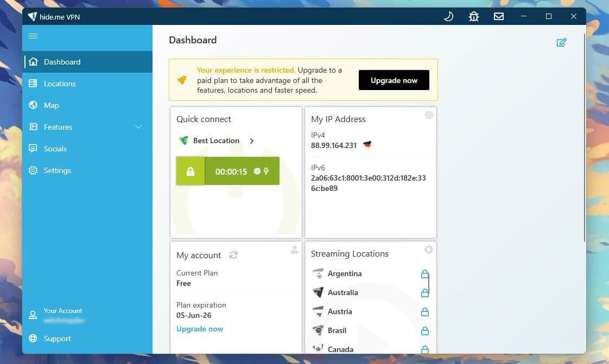Viewport: 609px width, 364px height.
Task: Open Dashboard in the sidebar
Action: tap(87, 62)
